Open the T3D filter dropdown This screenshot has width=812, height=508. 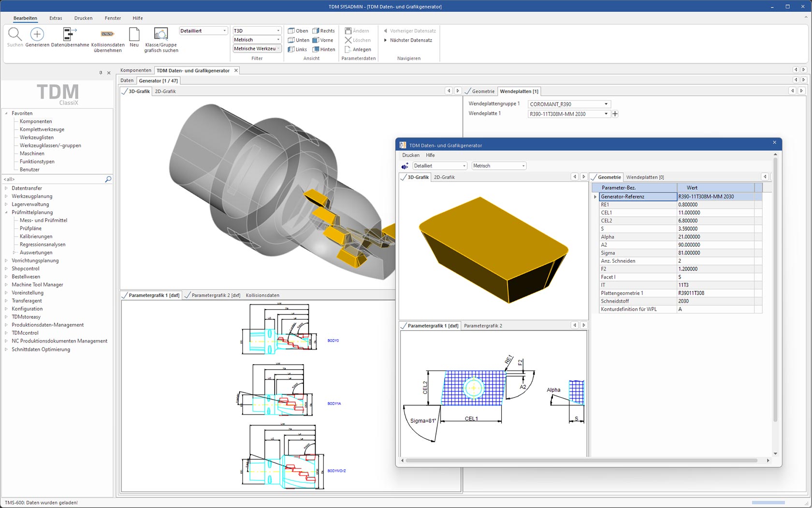(278, 31)
